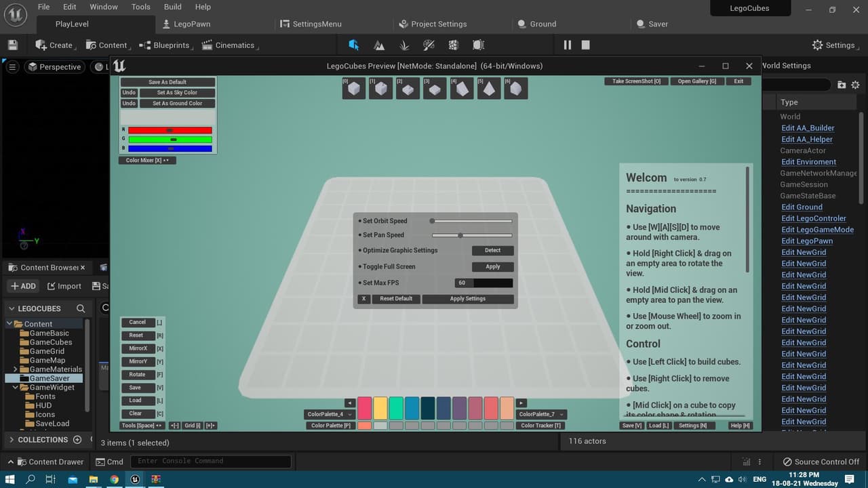Screen dimensions: 868x488
Task: Open Chrome from the taskbar
Action: 115,479
